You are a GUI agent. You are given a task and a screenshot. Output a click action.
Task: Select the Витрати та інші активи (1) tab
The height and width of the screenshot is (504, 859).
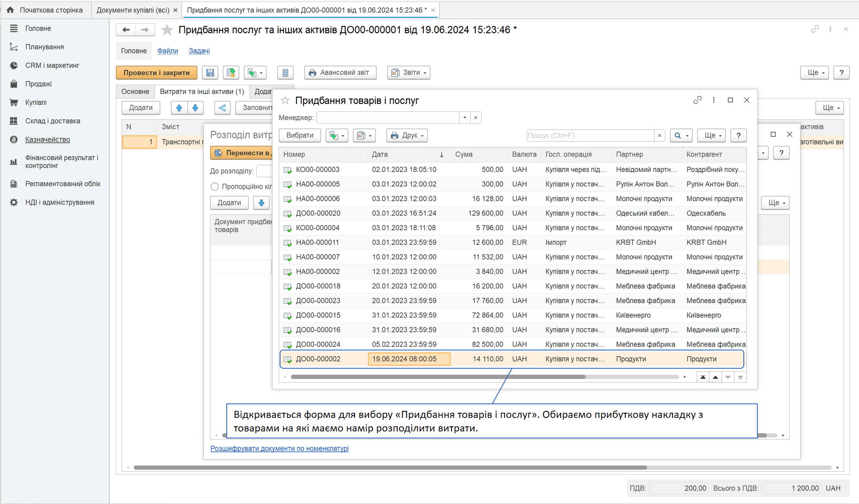click(x=202, y=92)
